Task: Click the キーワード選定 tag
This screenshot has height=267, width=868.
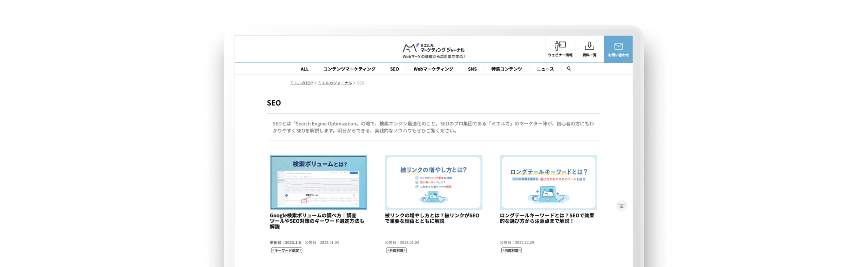Action: coord(286,250)
